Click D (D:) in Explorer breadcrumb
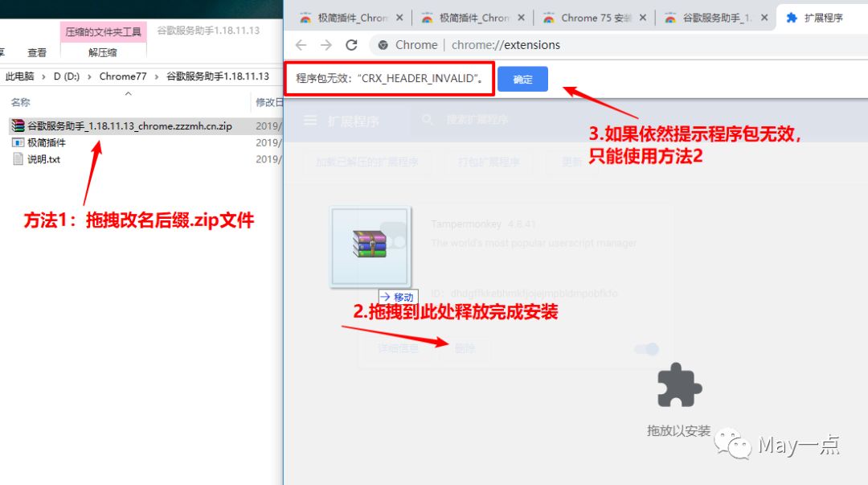This screenshot has height=485, width=868. 67,76
